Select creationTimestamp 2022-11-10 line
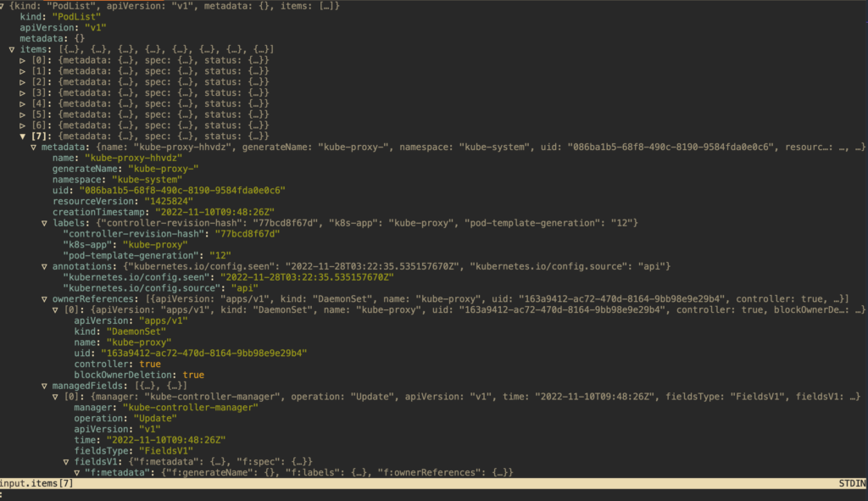 click(164, 212)
